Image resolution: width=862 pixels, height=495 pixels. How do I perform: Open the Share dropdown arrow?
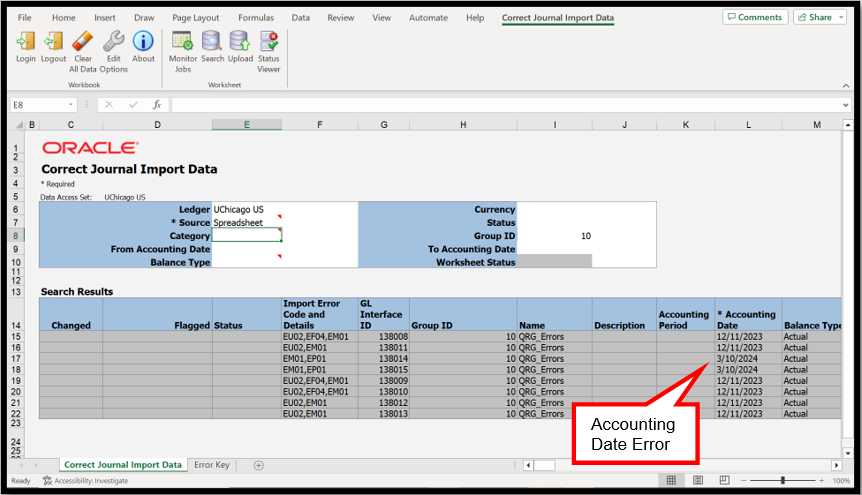(x=841, y=17)
